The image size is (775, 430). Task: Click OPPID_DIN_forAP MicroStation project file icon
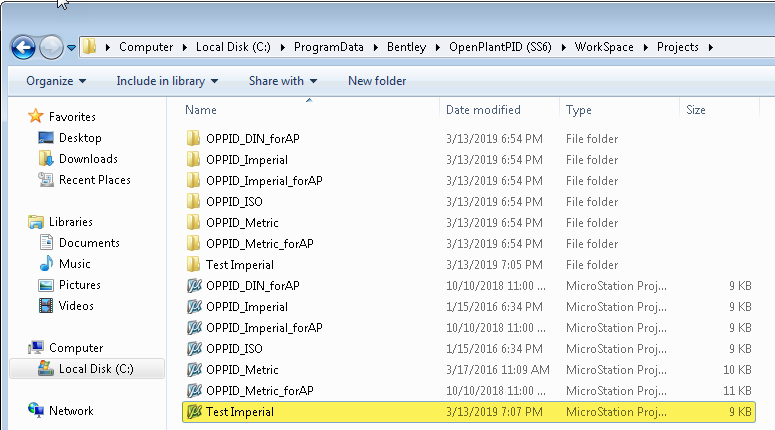click(194, 285)
